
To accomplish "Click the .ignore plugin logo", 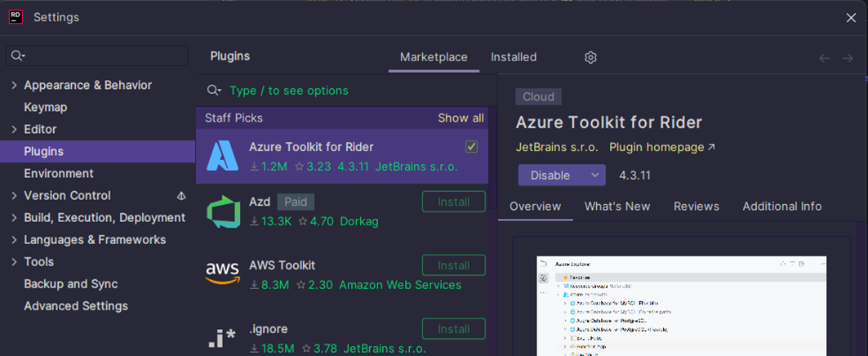I will (223, 338).
